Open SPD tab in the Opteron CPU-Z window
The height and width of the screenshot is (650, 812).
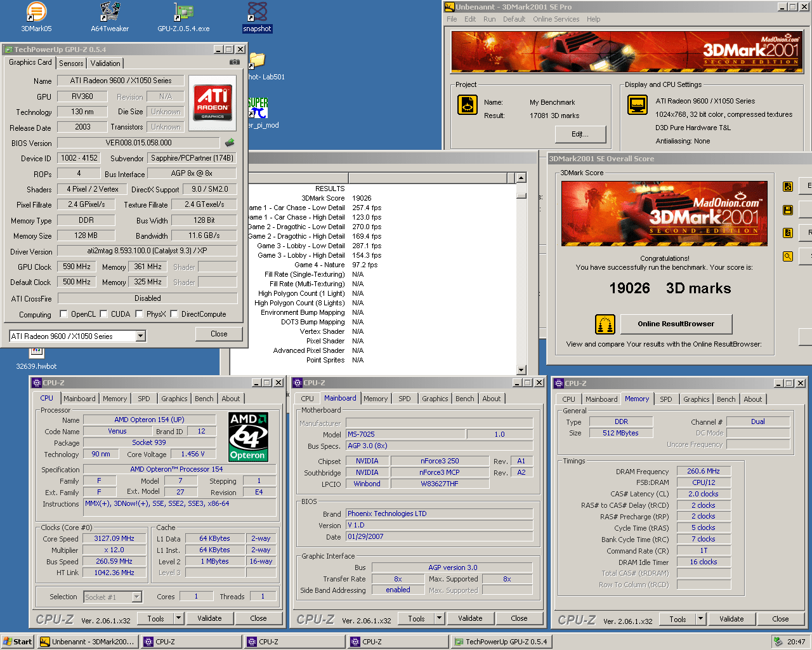coord(144,399)
